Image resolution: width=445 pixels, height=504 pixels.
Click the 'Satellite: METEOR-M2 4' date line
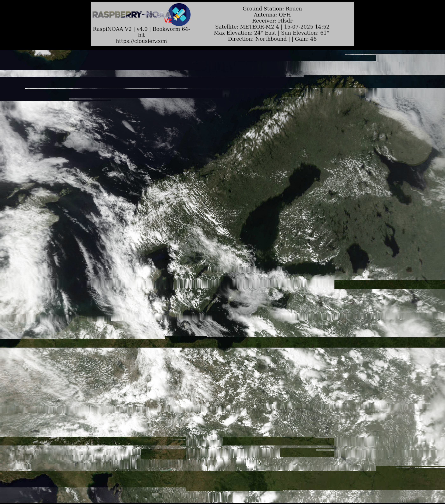[272, 27]
